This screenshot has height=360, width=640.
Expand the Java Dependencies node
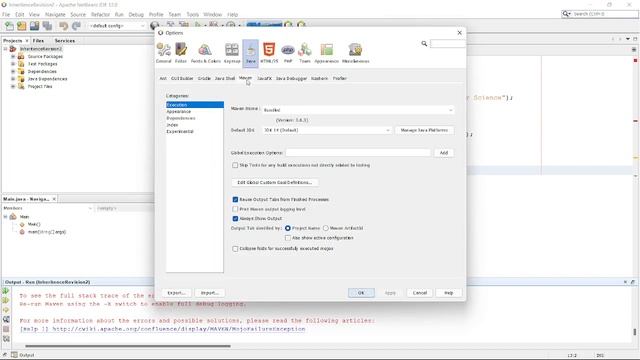click(13, 79)
